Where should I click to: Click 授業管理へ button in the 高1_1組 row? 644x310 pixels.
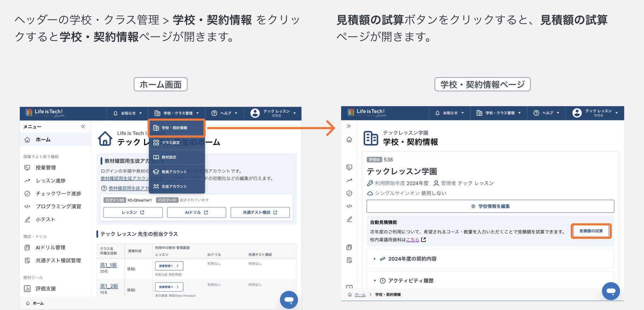169,266
